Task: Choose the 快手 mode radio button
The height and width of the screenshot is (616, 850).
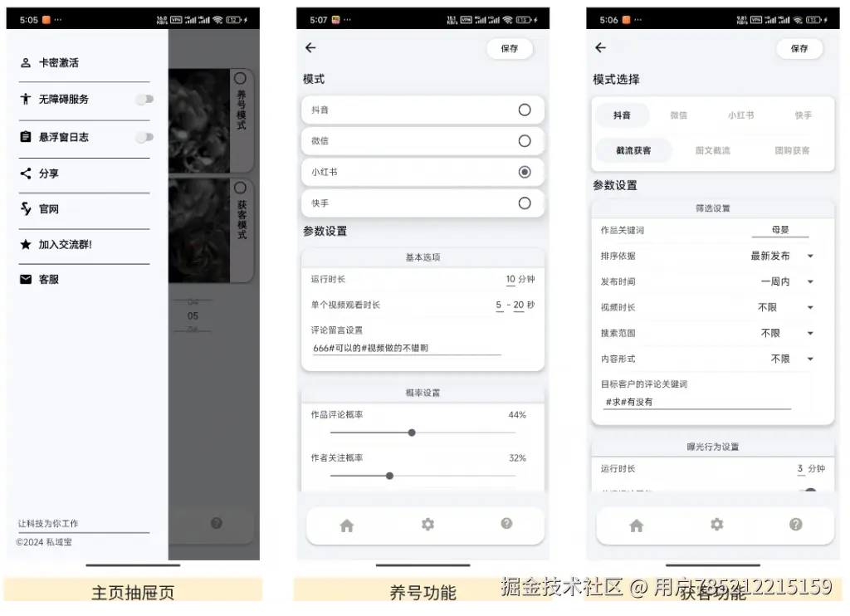Action: click(523, 203)
